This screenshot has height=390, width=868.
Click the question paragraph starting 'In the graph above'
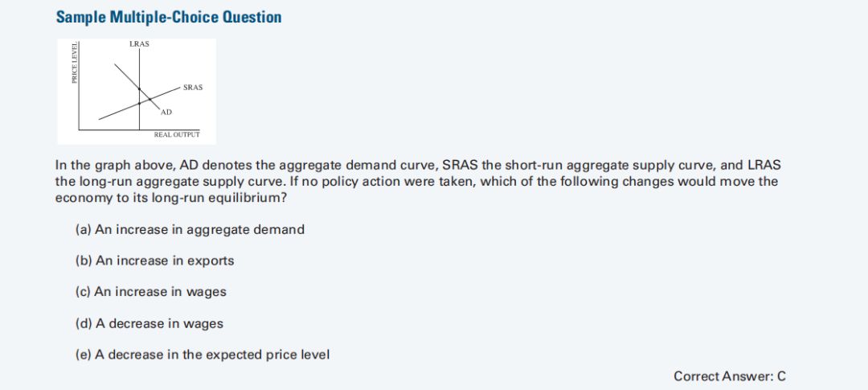click(418, 181)
